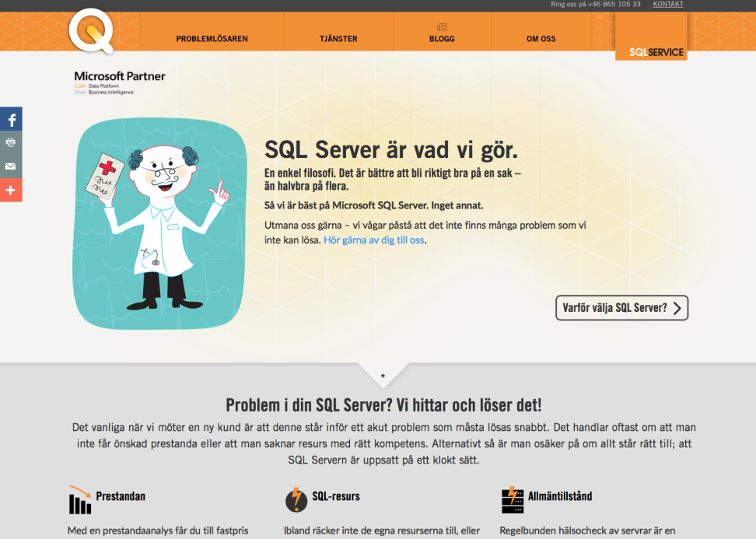
Task: Click the Allmäntillstånd heading
Action: 560,496
